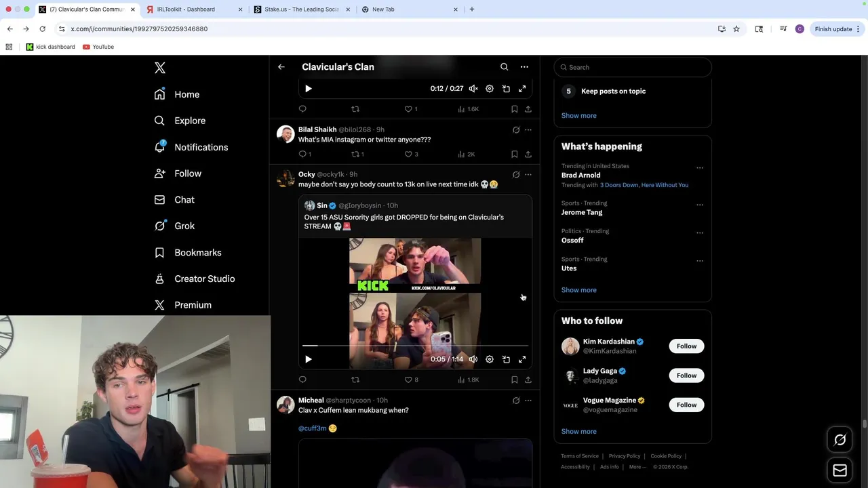The image size is (868, 488).
Task: Like Bilal Shaikh's post
Action: click(x=411, y=155)
